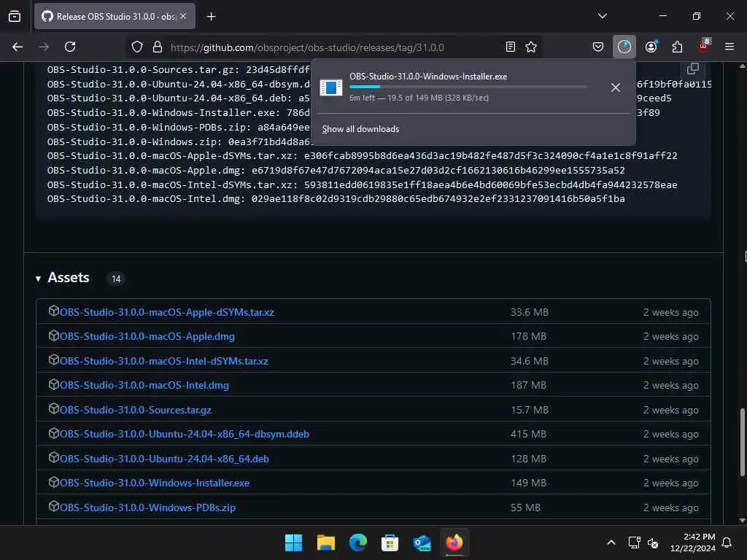Click the macOS-Apple.dmg checksum line
The image size is (747, 560).
click(x=336, y=171)
